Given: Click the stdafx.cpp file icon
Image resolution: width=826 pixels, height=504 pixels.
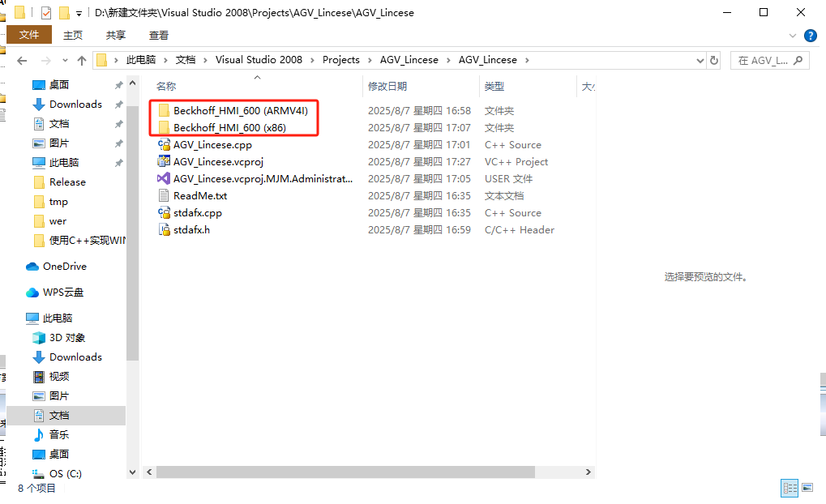Looking at the screenshot, I should coord(164,213).
